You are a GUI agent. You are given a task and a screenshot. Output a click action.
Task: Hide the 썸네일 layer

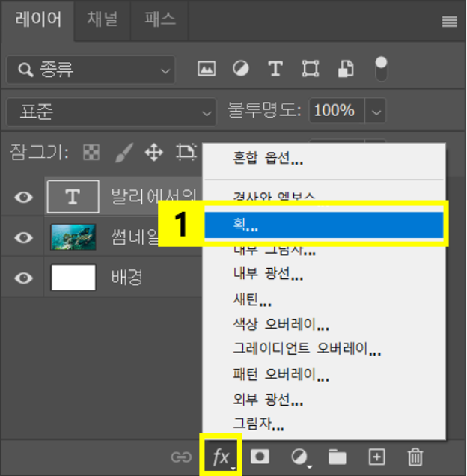(24, 237)
